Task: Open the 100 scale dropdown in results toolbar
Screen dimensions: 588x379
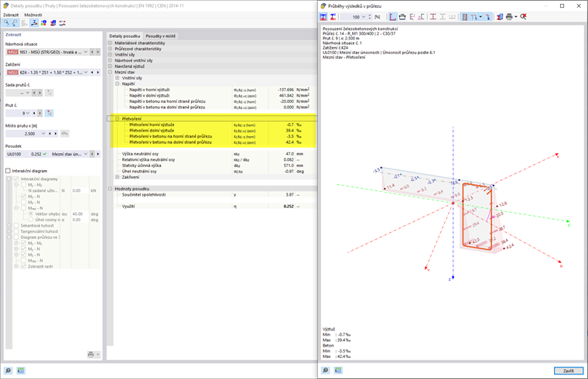Action: tap(364, 17)
